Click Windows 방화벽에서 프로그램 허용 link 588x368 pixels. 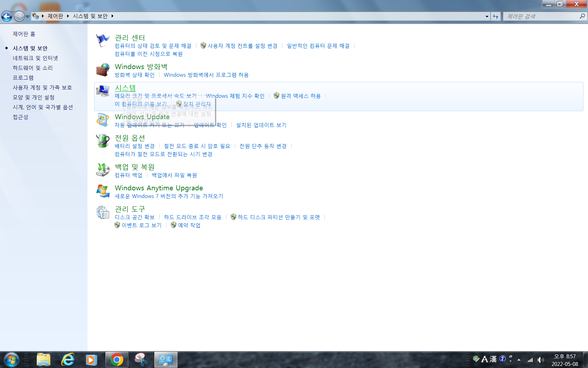206,75
